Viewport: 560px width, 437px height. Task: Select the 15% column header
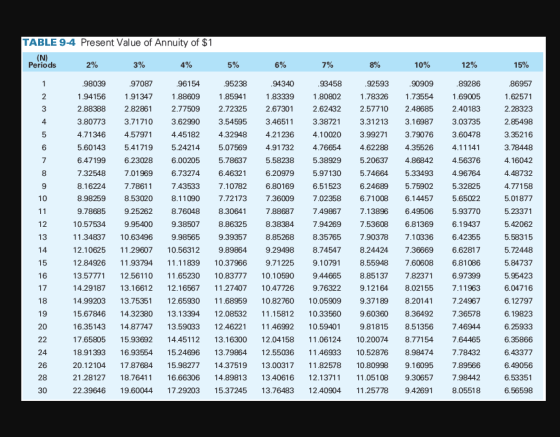tap(521, 65)
